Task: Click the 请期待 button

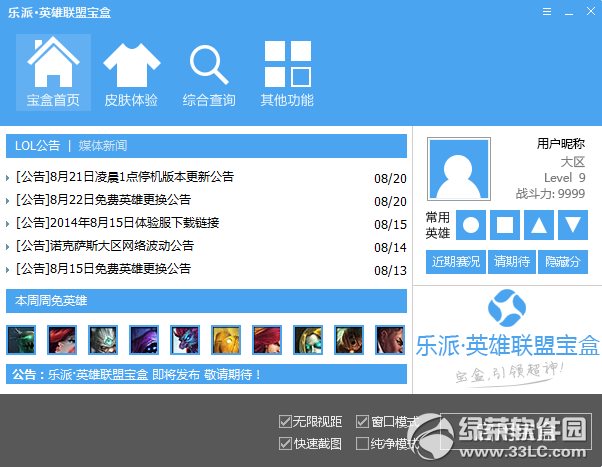Action: pos(512,262)
